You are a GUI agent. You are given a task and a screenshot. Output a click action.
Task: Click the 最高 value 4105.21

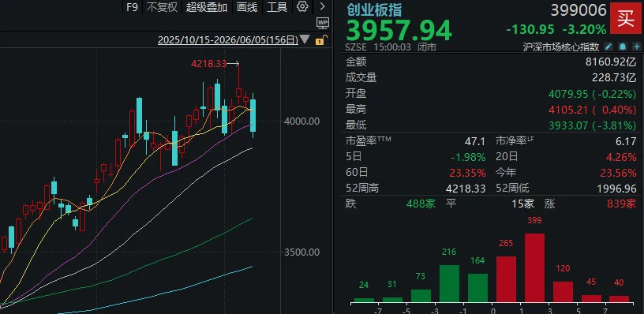[567, 110]
